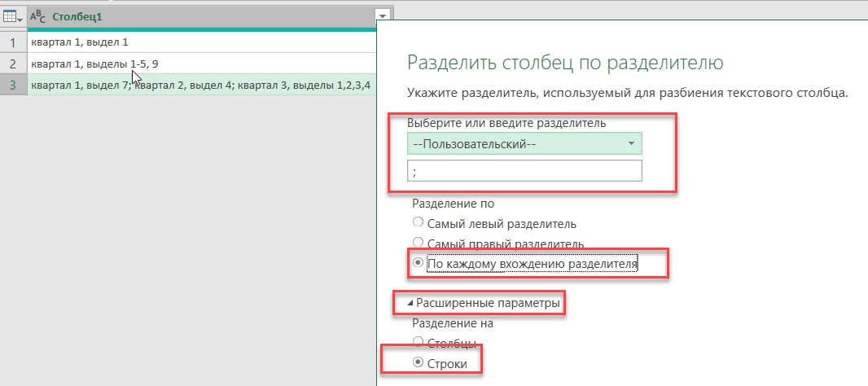Viewport: 868px width, 386px height.
Task: Open the table menu icon in header corner
Action: (13, 18)
